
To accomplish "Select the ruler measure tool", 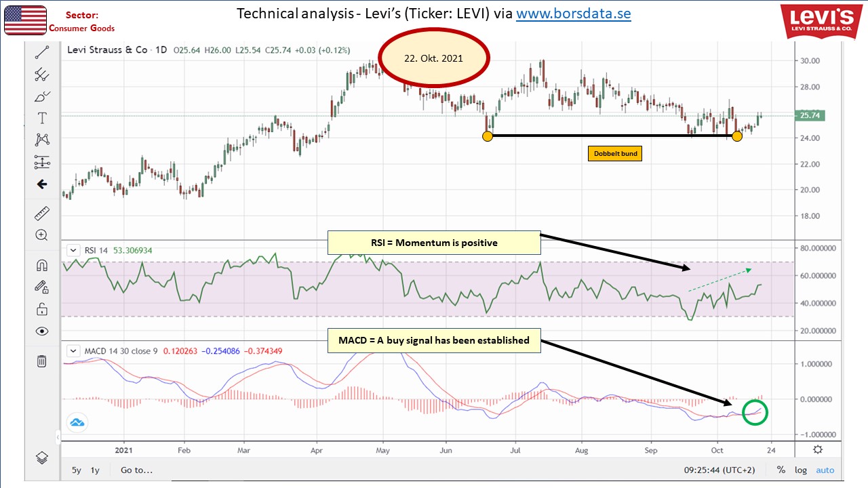I will 42,213.
